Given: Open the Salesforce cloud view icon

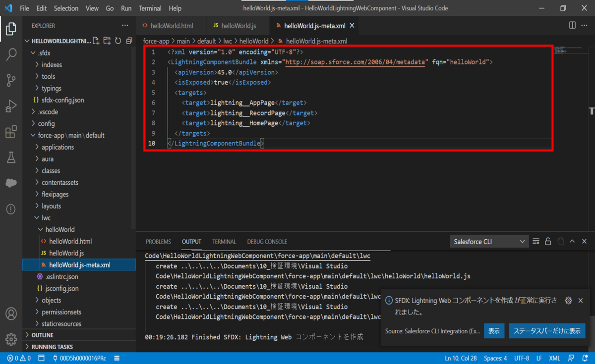Looking at the screenshot, I should tap(11, 183).
